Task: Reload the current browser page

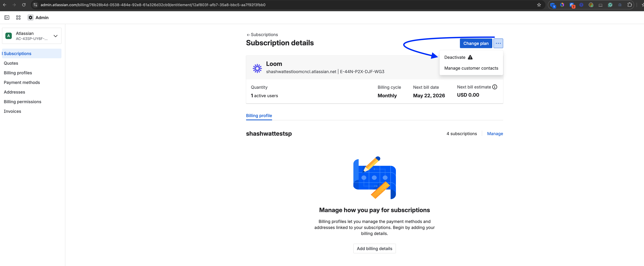Action: (x=24, y=5)
